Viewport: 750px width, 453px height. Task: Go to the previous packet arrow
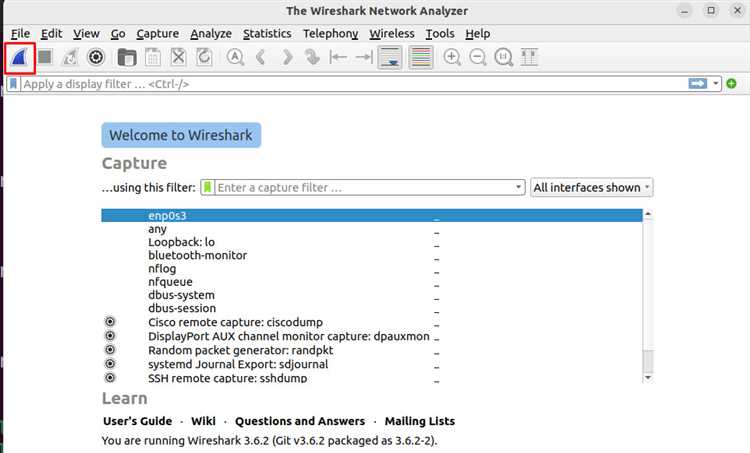tap(261, 57)
